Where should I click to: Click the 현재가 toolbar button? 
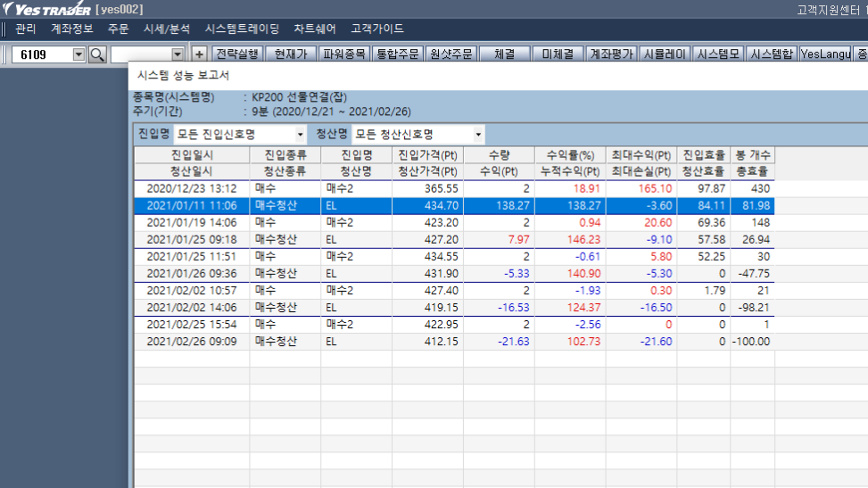click(290, 54)
